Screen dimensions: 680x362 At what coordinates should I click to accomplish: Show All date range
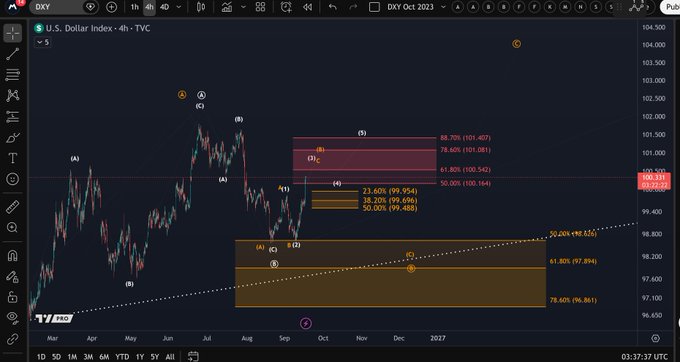click(170, 357)
